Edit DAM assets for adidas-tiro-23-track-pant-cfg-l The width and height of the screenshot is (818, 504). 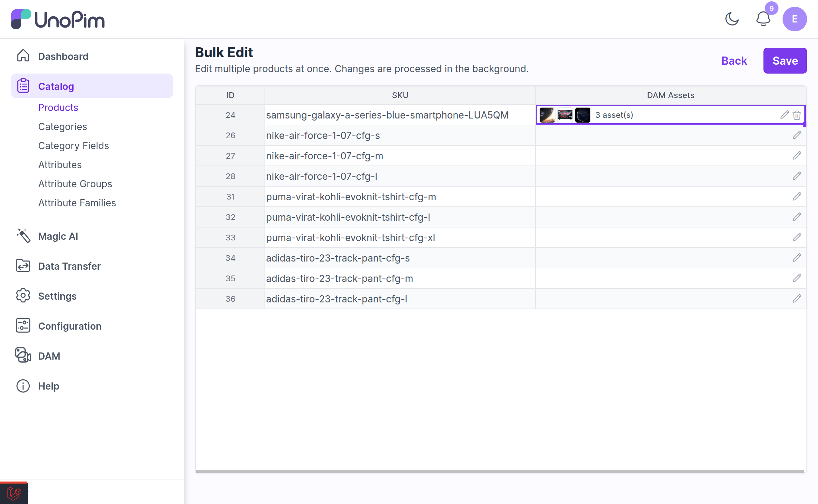click(x=797, y=299)
